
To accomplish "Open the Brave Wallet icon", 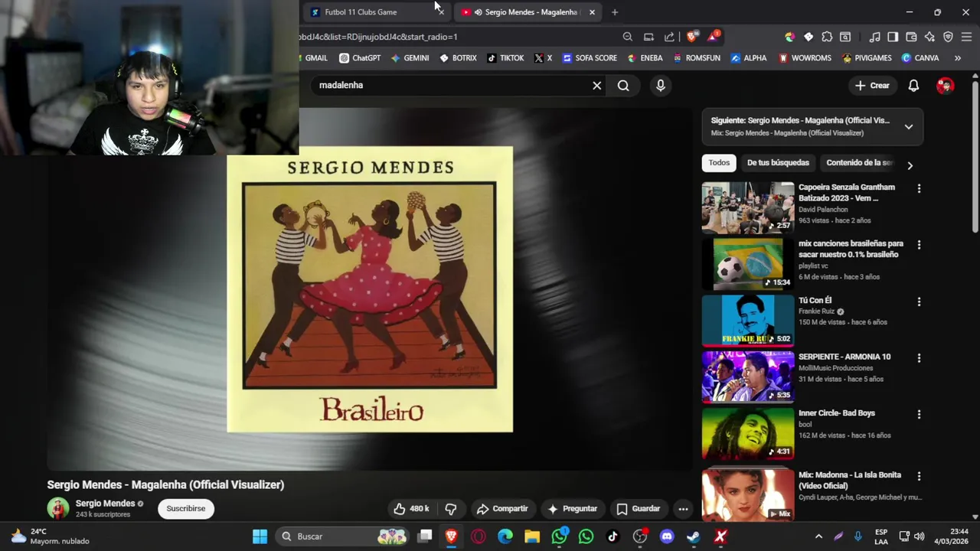I will [x=911, y=37].
